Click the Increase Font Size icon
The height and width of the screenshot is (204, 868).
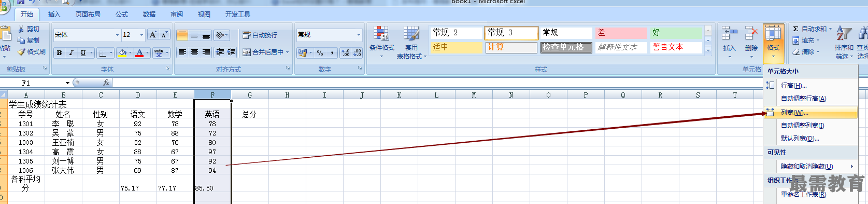pos(153,35)
